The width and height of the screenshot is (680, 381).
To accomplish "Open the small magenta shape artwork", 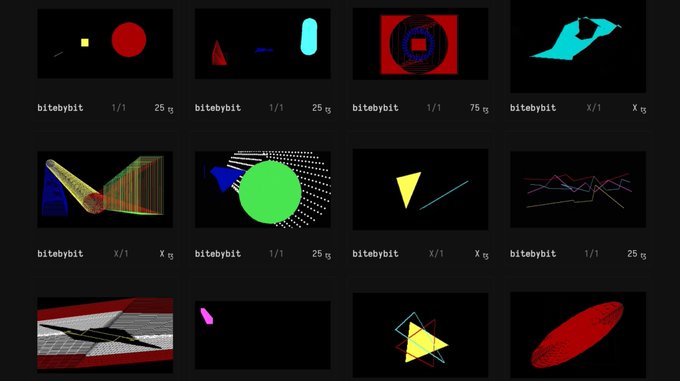I will click(x=263, y=335).
